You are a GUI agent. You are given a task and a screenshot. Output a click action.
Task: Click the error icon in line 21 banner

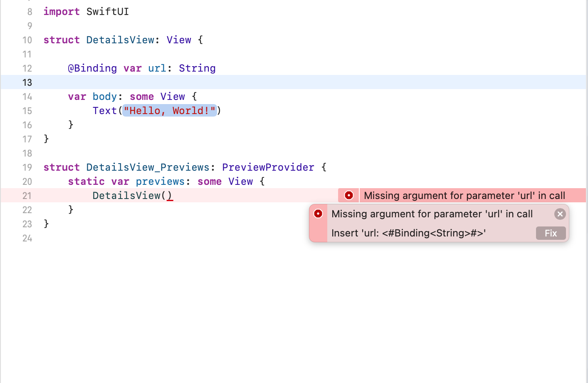tap(349, 195)
